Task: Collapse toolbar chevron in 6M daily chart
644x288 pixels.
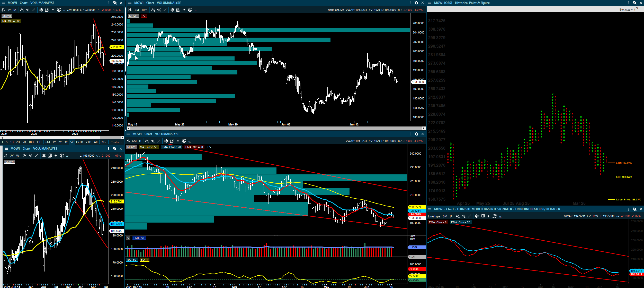Action: (190, 141)
